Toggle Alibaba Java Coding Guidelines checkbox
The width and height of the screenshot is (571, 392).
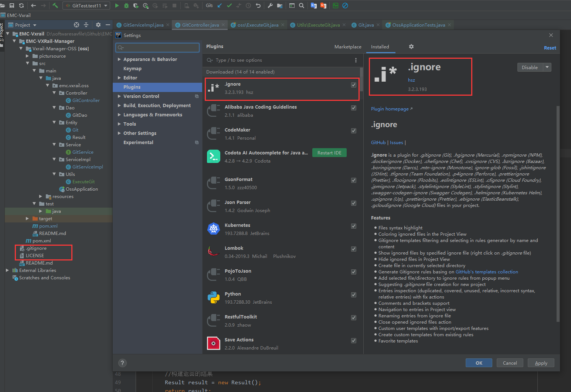click(x=354, y=108)
